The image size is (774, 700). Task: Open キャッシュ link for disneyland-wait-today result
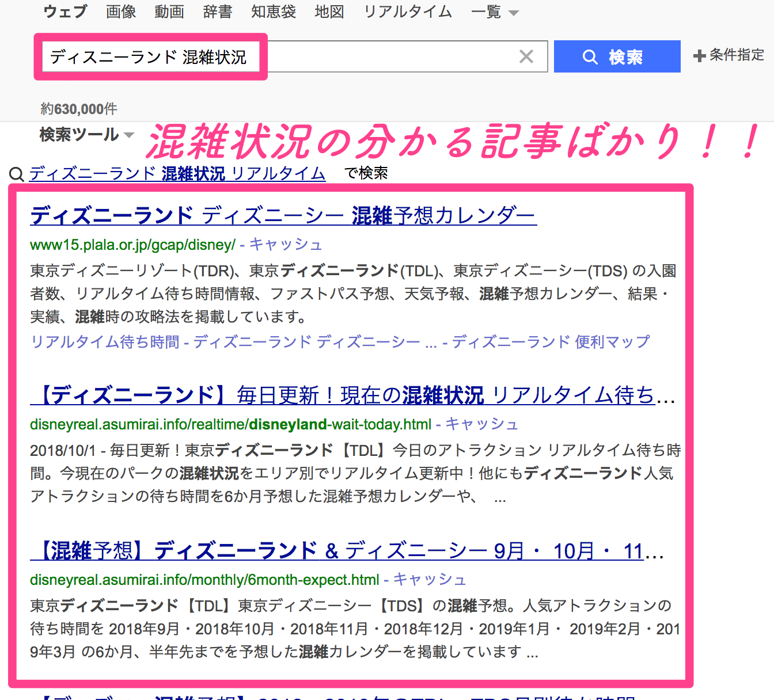(481, 424)
